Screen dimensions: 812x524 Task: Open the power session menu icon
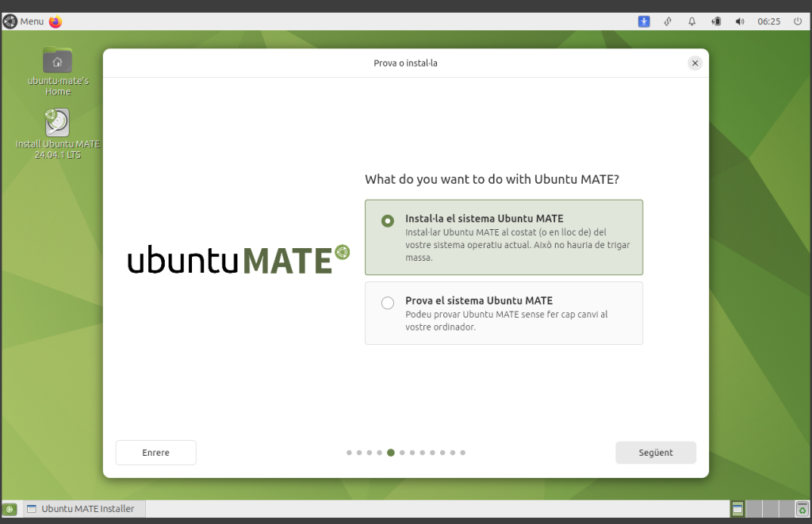tap(798, 21)
